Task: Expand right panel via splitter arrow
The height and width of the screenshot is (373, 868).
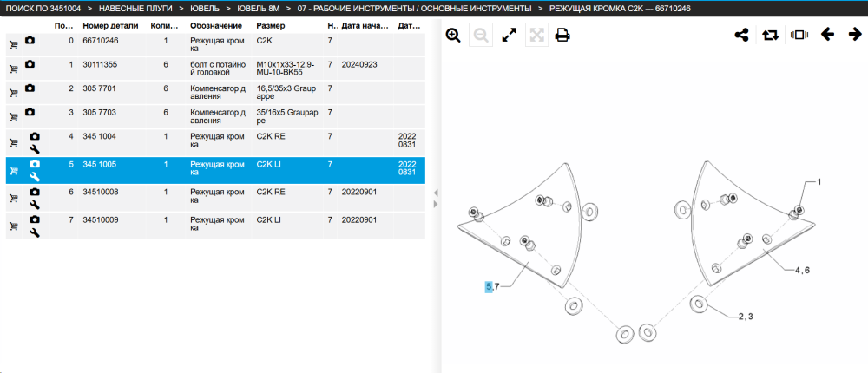Action: (435, 204)
